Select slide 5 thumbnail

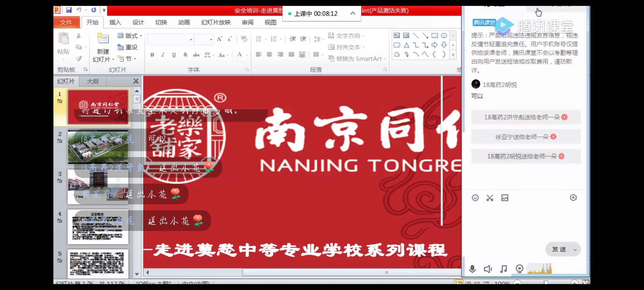pos(98,264)
